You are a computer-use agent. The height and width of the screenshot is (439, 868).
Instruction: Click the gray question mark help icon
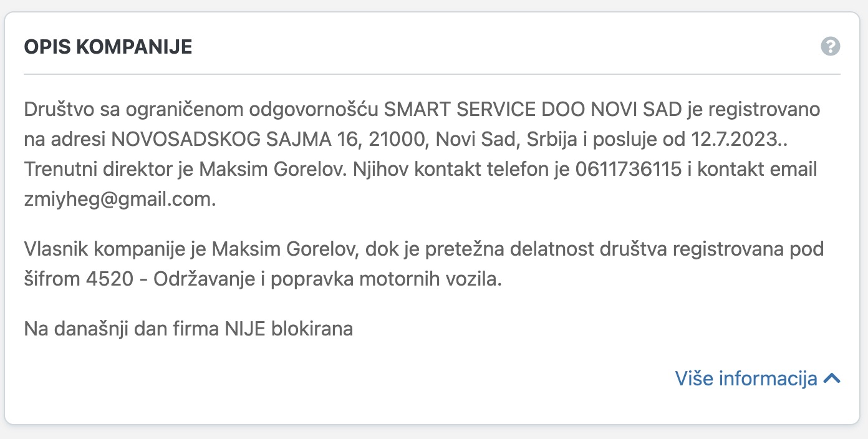[831, 46]
